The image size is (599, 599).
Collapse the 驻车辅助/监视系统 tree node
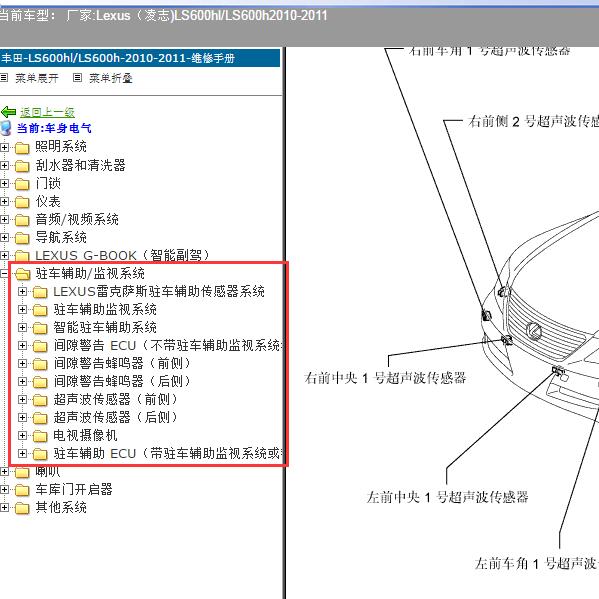(x=3, y=273)
